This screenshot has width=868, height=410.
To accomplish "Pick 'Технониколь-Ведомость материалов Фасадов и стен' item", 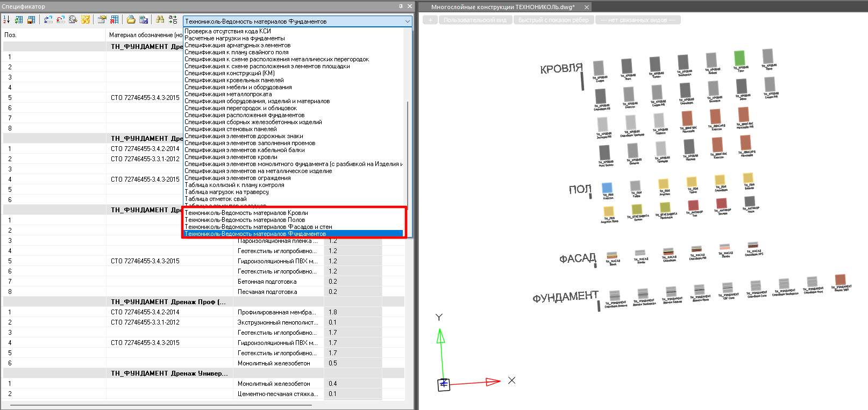I will (x=258, y=227).
